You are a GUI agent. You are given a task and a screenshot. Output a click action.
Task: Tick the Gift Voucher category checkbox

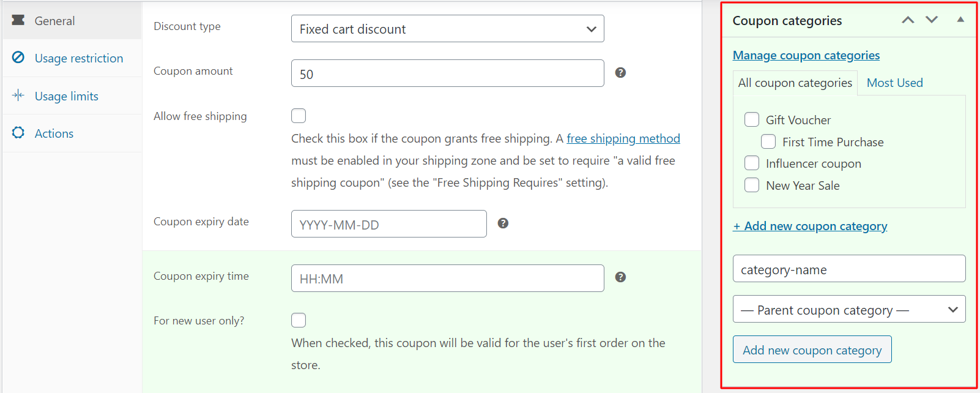[752, 119]
